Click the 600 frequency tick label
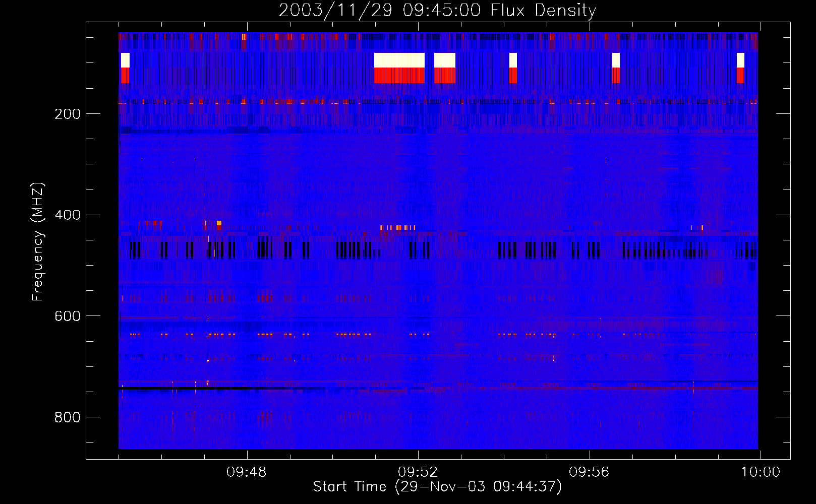 coord(68,316)
